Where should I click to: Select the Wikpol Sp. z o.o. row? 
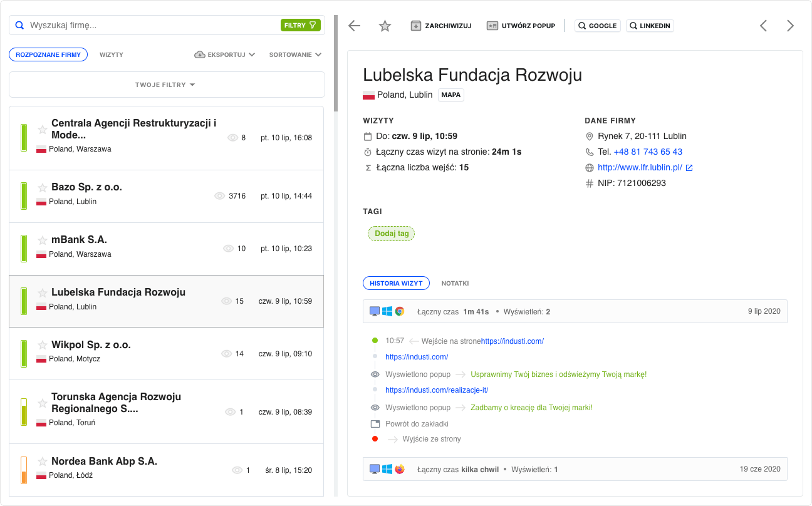coord(167,353)
